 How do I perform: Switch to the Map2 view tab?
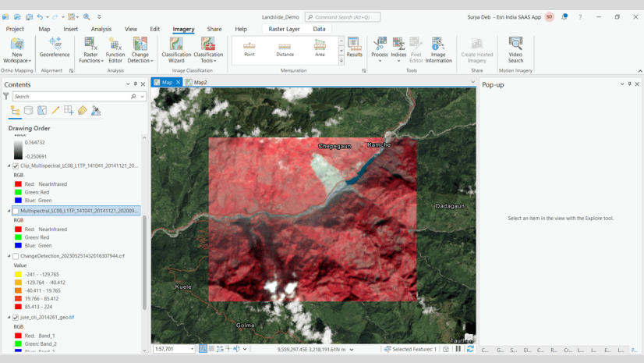click(200, 82)
